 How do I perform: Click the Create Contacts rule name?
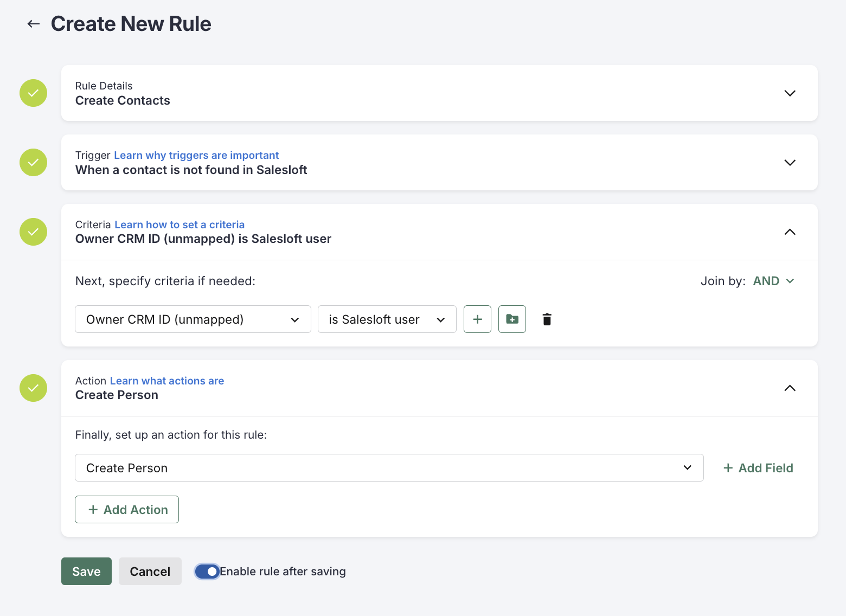click(x=123, y=101)
